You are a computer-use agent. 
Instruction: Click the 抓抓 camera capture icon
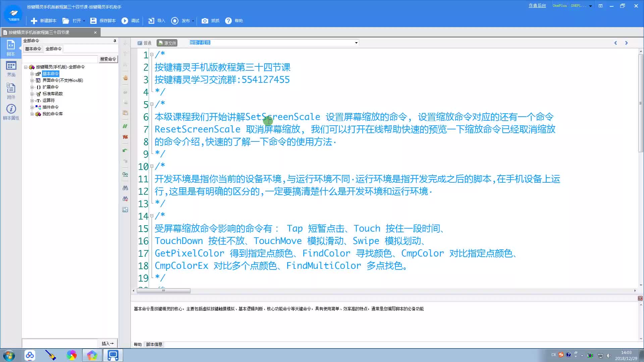(x=205, y=21)
